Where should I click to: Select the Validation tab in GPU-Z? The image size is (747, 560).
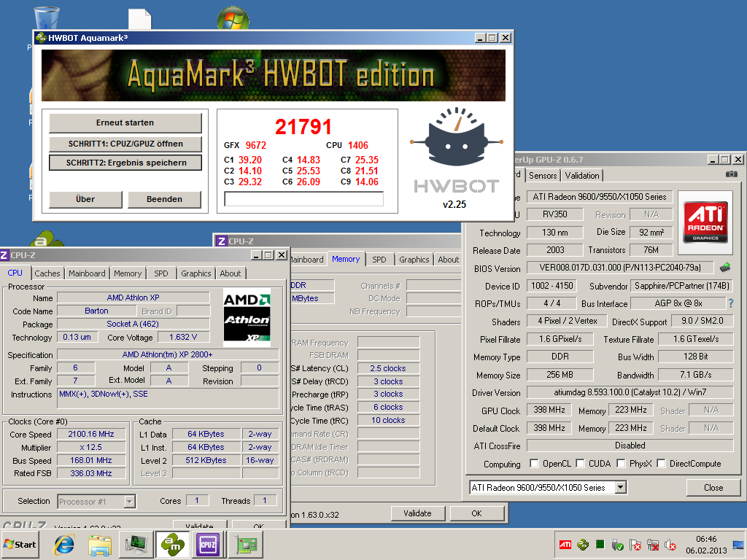click(582, 175)
